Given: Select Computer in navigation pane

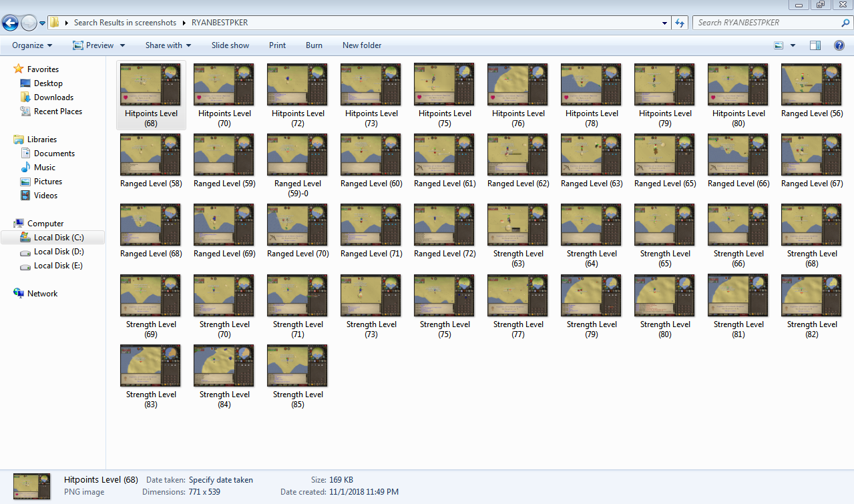Looking at the screenshot, I should coord(45,224).
